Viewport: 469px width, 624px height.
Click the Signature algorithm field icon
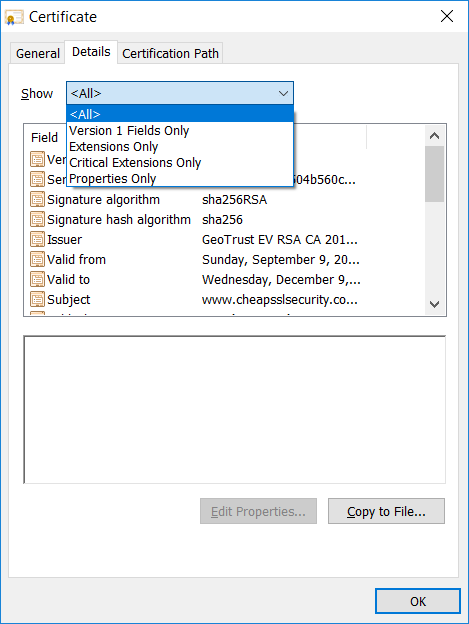coord(37,199)
